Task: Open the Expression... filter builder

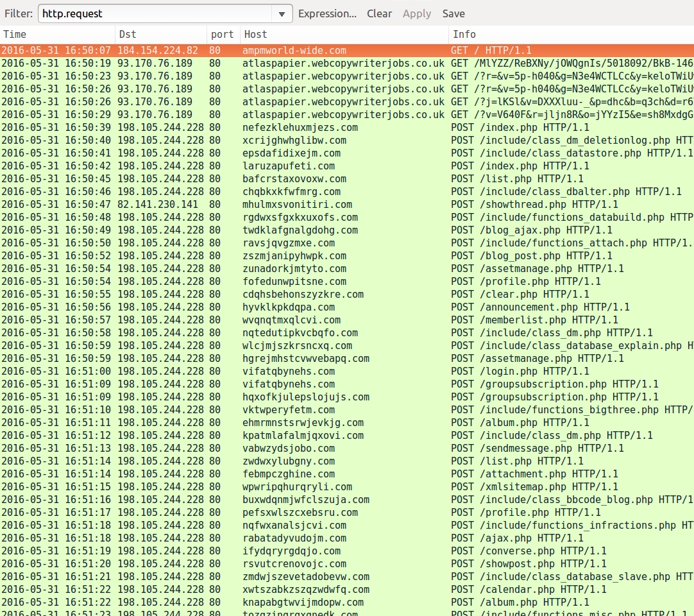Action: tap(327, 13)
